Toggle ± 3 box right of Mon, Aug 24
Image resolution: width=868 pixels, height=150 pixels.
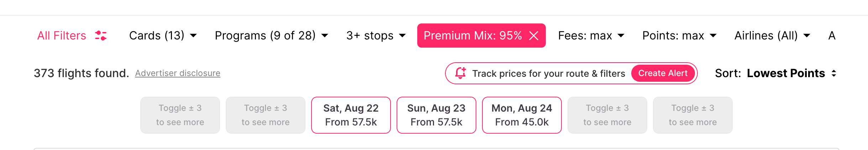(x=607, y=115)
